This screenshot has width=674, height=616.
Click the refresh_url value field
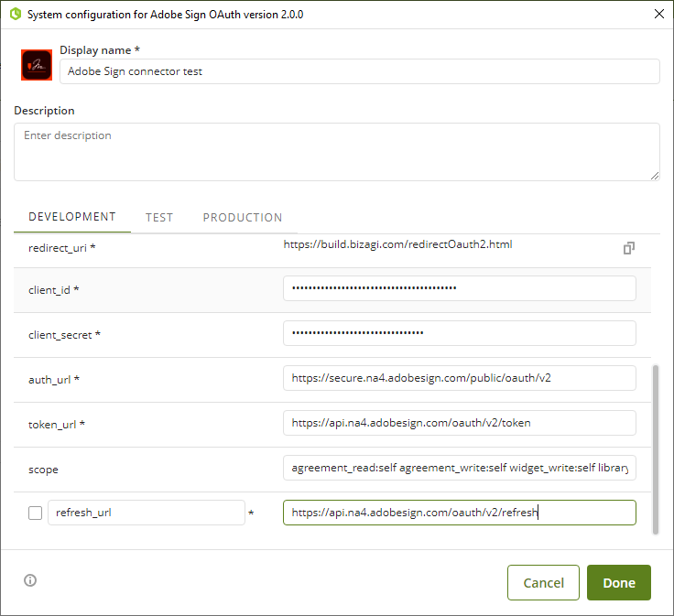(x=460, y=513)
